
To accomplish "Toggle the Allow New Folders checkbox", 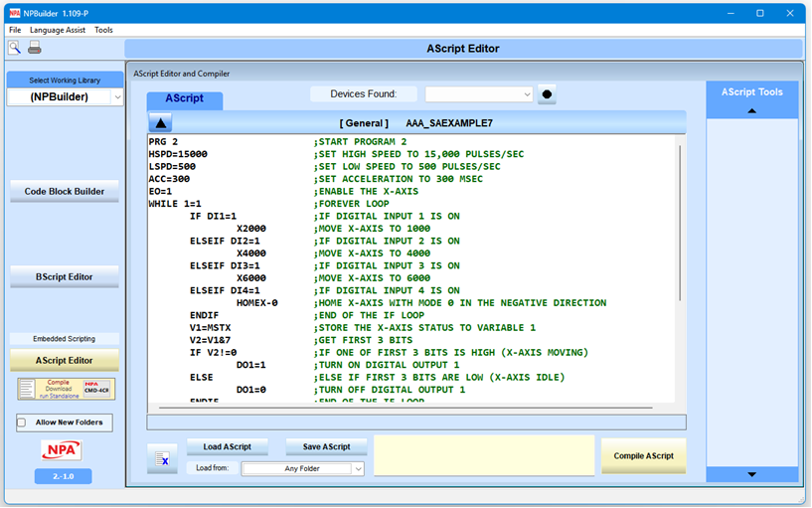I will pos(22,423).
